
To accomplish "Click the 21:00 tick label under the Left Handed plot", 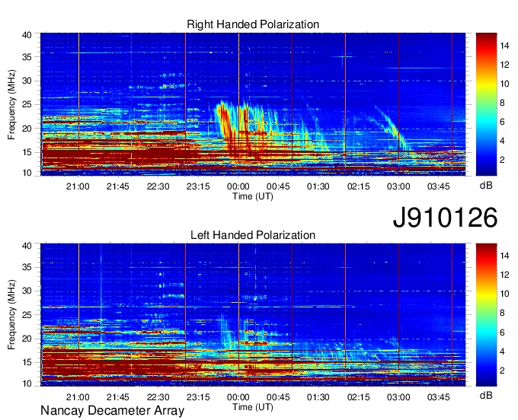I will (78, 397).
